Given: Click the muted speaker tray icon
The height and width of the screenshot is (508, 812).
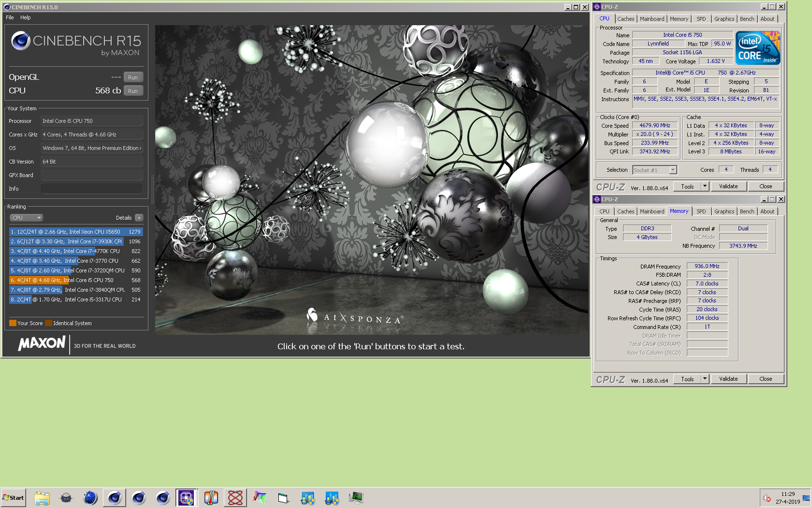Looking at the screenshot, I should click(767, 498).
